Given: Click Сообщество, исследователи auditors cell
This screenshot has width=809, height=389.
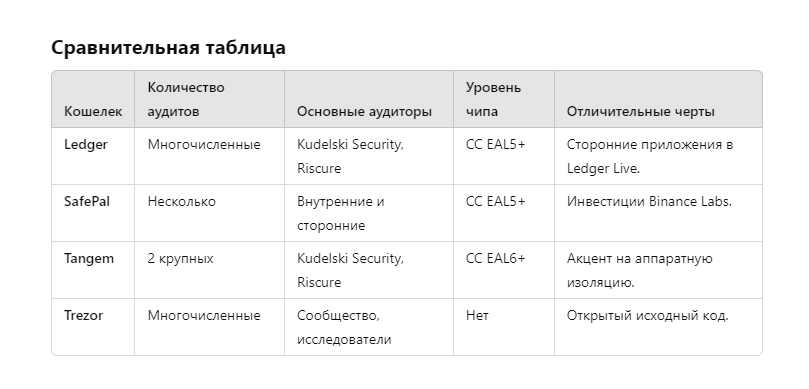Looking at the screenshot, I should coord(369,327).
